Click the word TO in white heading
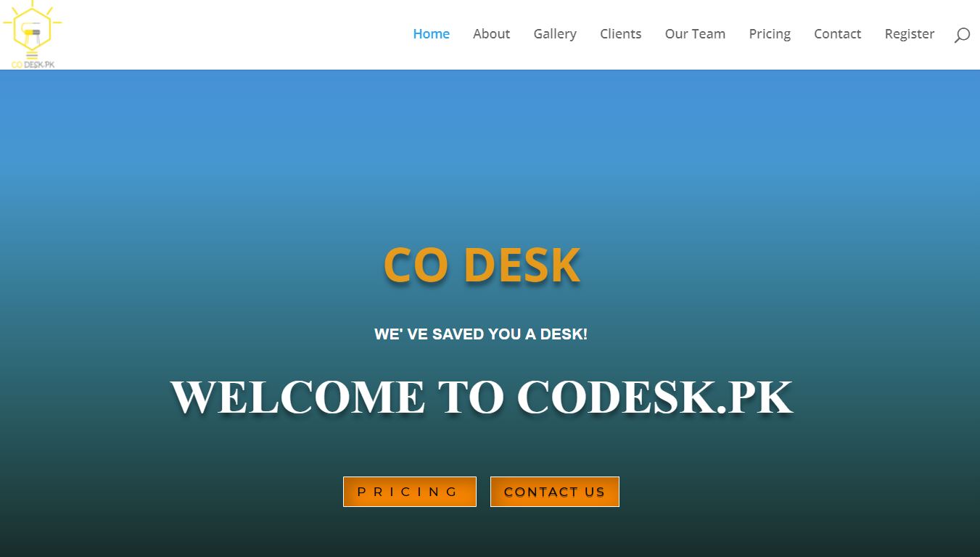 point(470,397)
